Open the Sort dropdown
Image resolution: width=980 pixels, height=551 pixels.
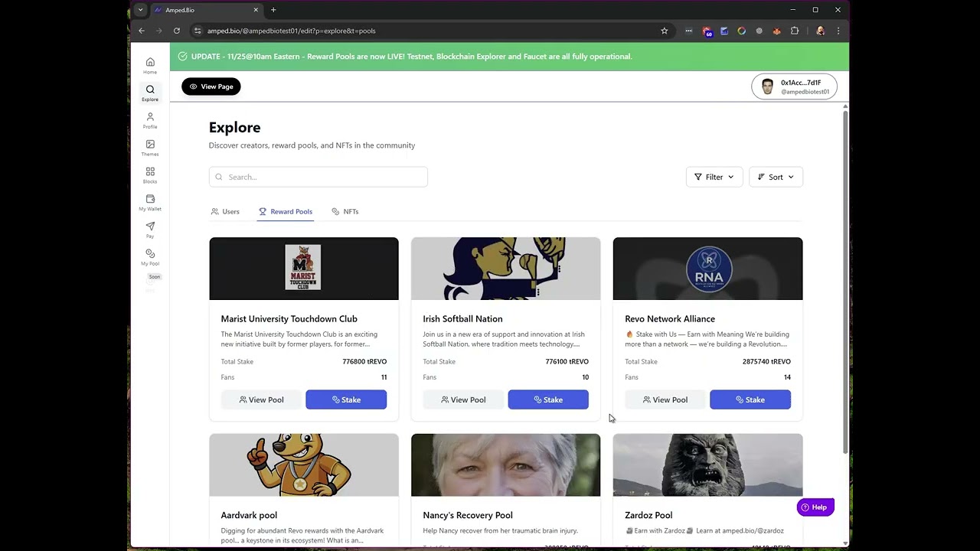776,177
